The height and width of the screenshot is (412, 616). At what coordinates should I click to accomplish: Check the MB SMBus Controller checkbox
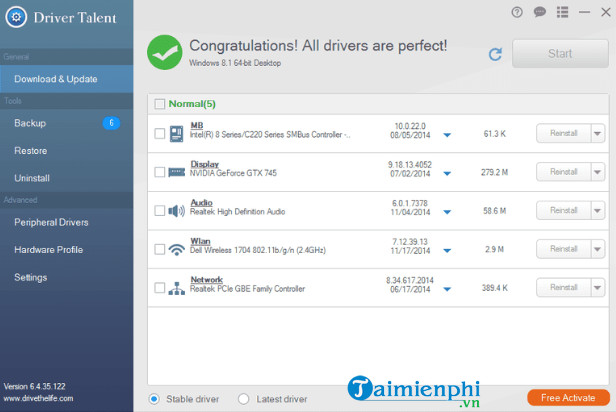click(x=160, y=134)
